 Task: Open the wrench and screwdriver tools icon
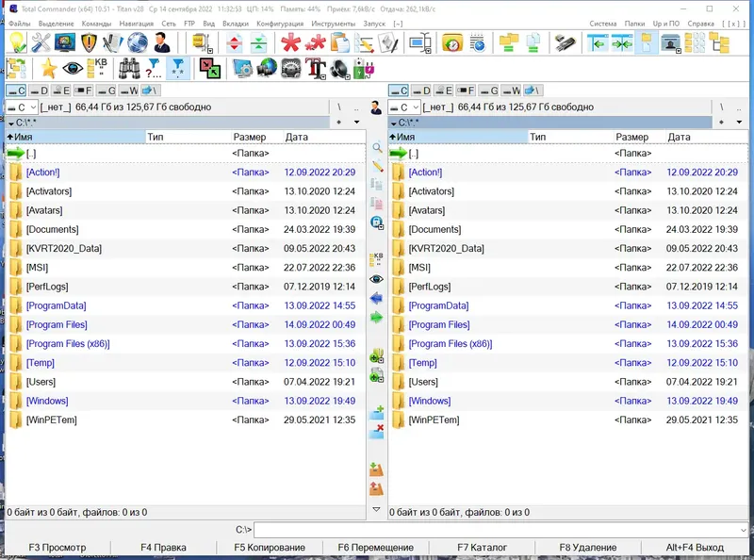41,42
